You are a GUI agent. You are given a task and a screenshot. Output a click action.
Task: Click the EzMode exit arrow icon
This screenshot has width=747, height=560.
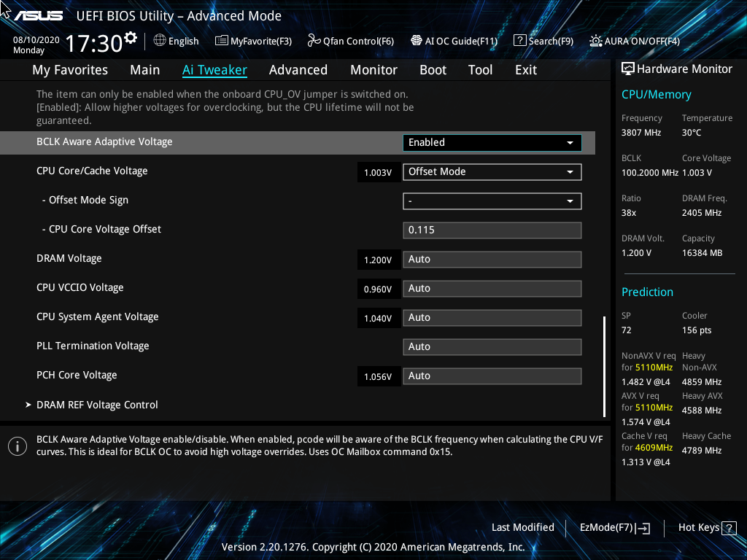point(643,528)
